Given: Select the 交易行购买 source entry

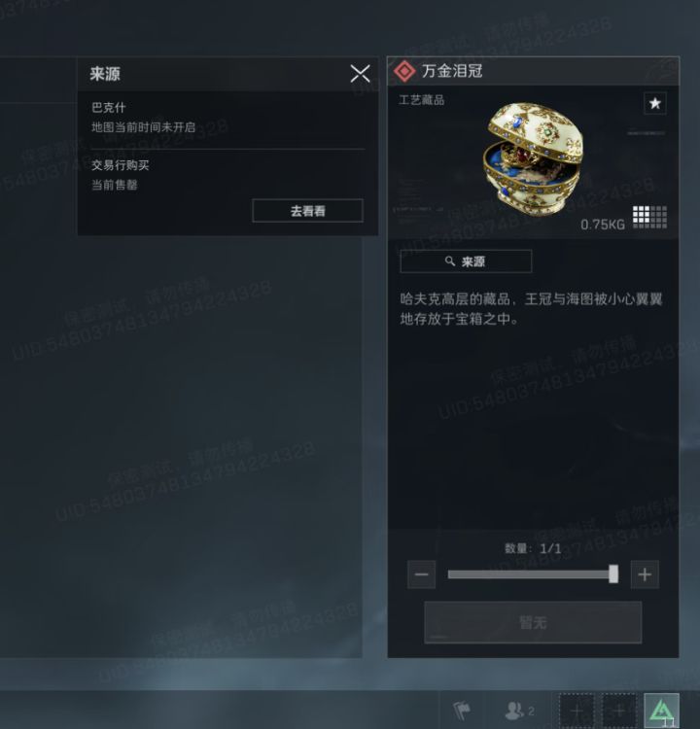Looking at the screenshot, I should coord(227,175).
